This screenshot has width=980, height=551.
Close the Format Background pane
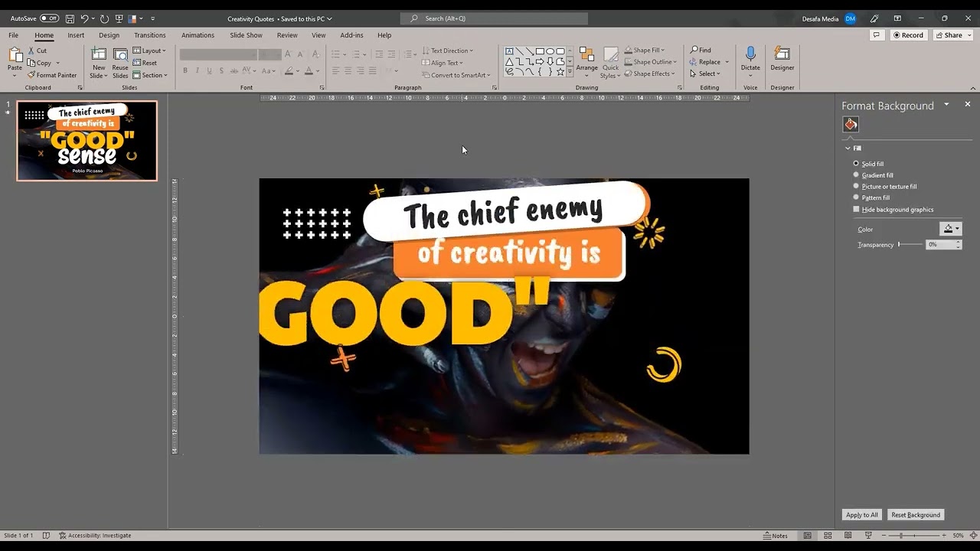(x=967, y=104)
